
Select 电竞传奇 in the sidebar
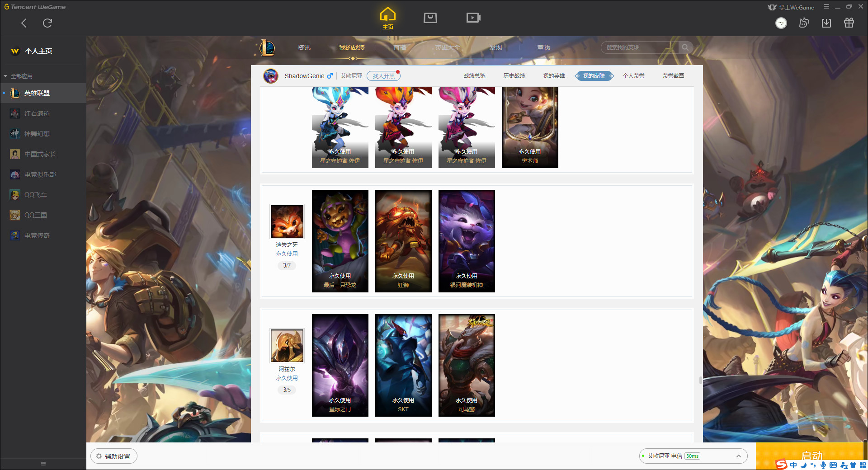[43, 235]
